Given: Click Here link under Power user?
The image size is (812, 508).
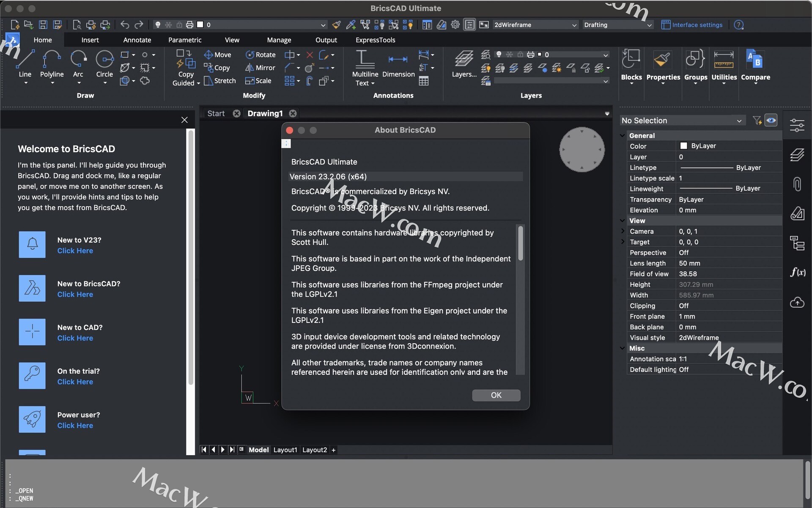Looking at the screenshot, I should 75,426.
